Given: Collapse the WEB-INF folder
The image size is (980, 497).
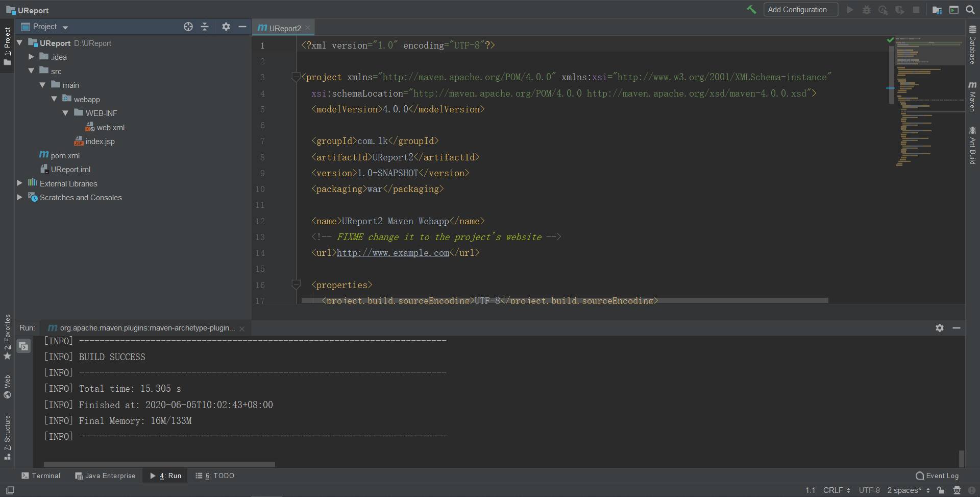Looking at the screenshot, I should coord(65,113).
